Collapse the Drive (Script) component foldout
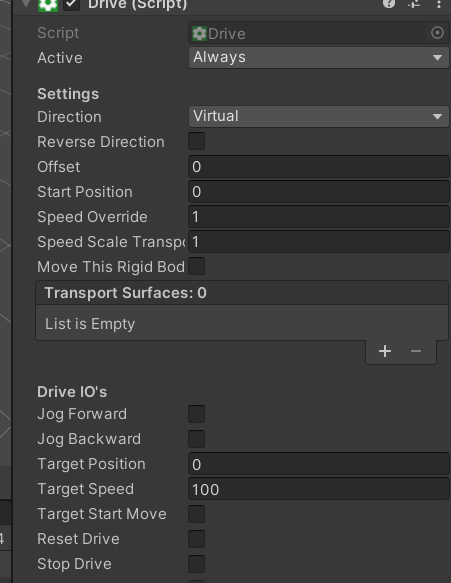Viewport: 451px width, 583px height. [26, 3]
